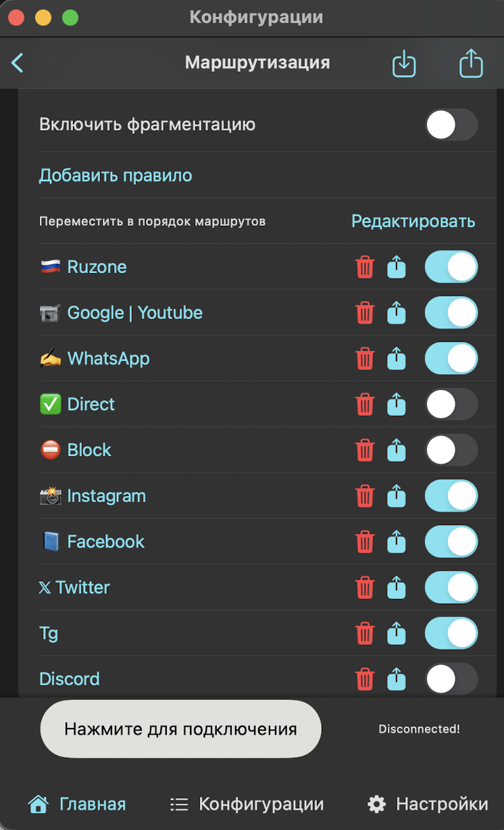Share the Google | Youtube rule
The height and width of the screenshot is (830, 504).
point(397,313)
